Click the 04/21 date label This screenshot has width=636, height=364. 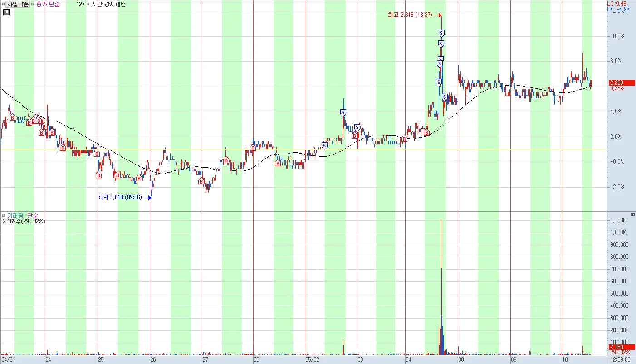(9, 359)
